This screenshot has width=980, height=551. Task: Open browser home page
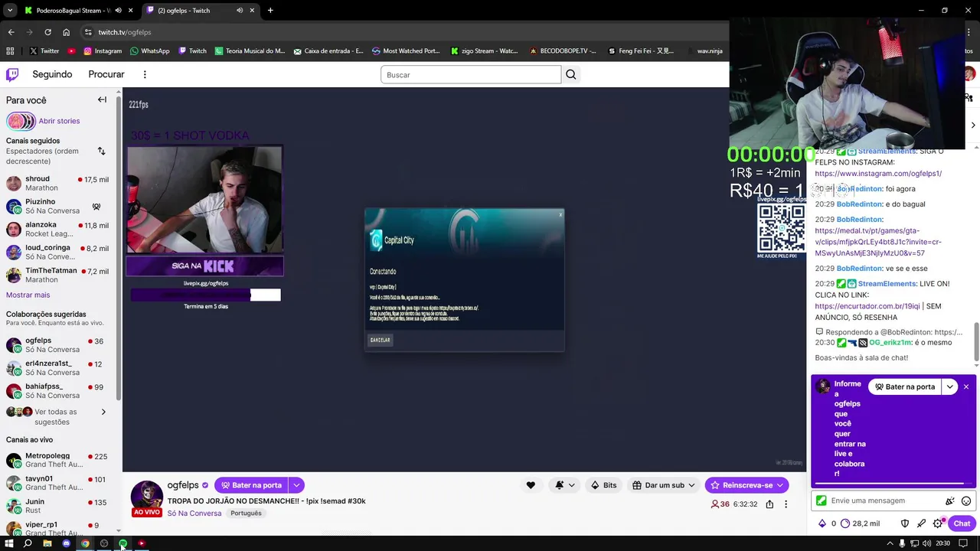click(66, 32)
